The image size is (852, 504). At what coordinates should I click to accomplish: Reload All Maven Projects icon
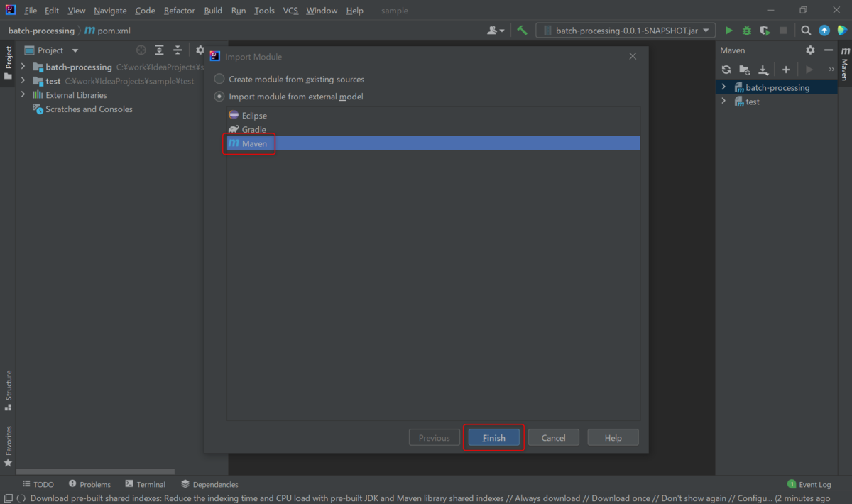(726, 70)
